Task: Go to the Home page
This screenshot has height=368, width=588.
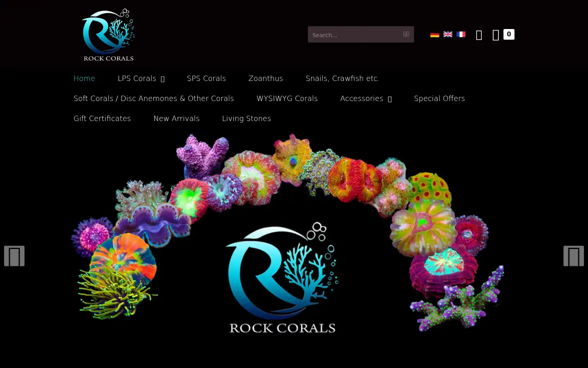Action: pyautogui.click(x=84, y=78)
